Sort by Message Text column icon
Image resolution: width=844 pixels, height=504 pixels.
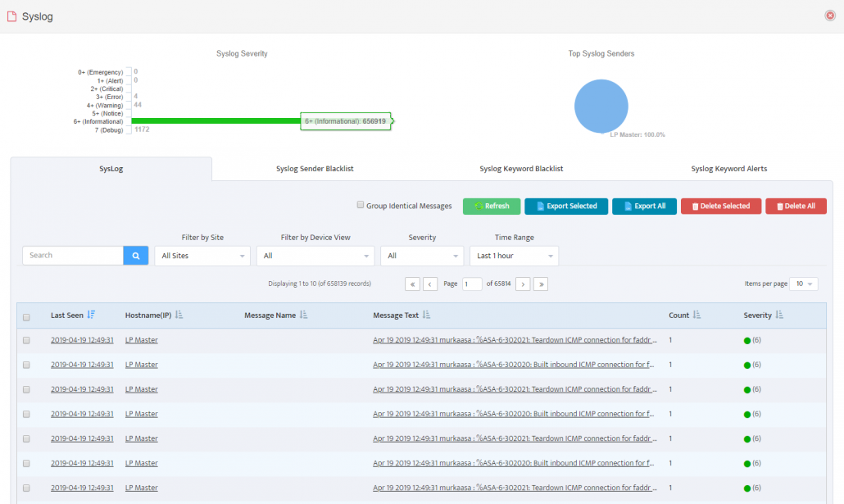[426, 315]
